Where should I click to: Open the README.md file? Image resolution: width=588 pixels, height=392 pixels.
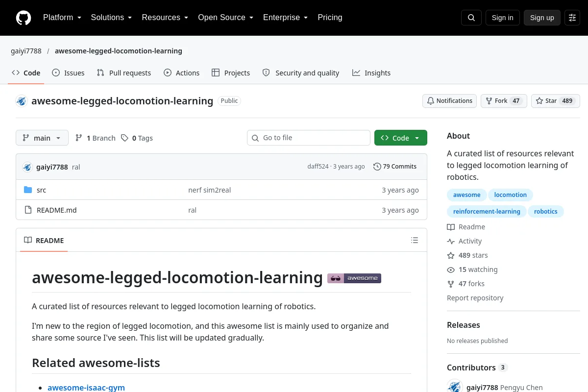coord(57,210)
